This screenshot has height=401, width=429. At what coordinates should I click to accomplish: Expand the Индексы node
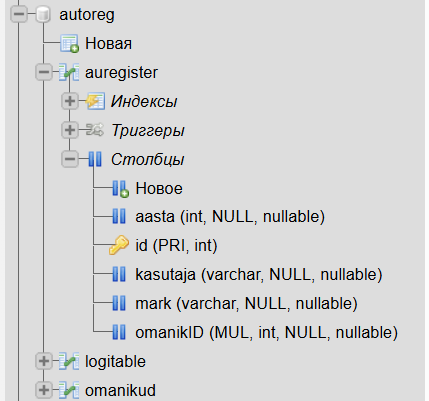click(x=70, y=101)
